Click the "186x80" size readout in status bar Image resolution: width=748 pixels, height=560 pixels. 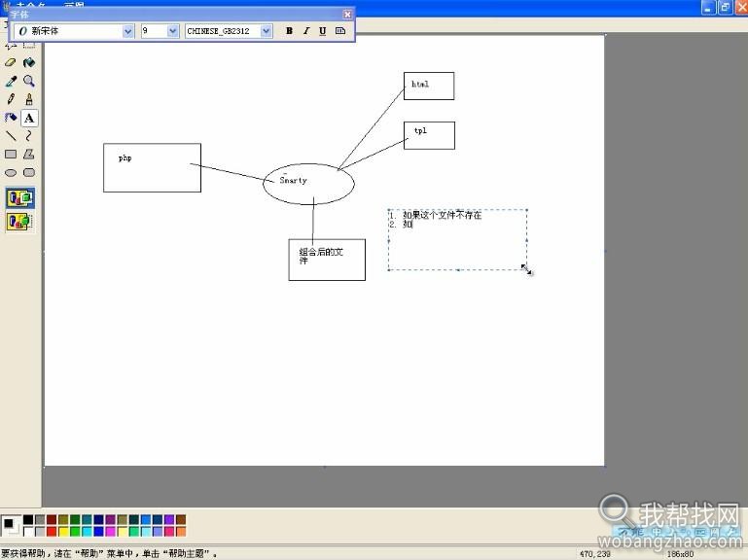point(680,554)
